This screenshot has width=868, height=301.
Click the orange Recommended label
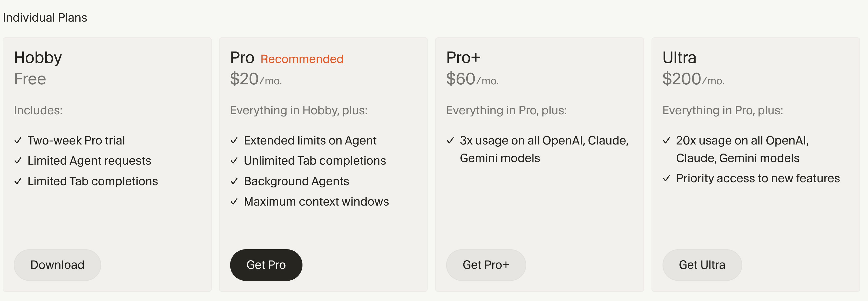pos(302,59)
